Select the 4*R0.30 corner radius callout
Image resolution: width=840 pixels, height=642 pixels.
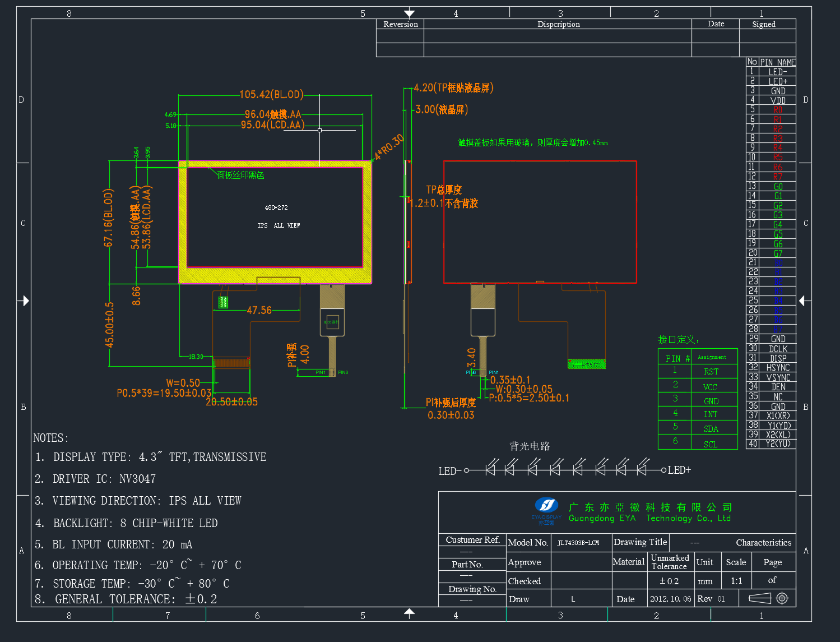389,147
